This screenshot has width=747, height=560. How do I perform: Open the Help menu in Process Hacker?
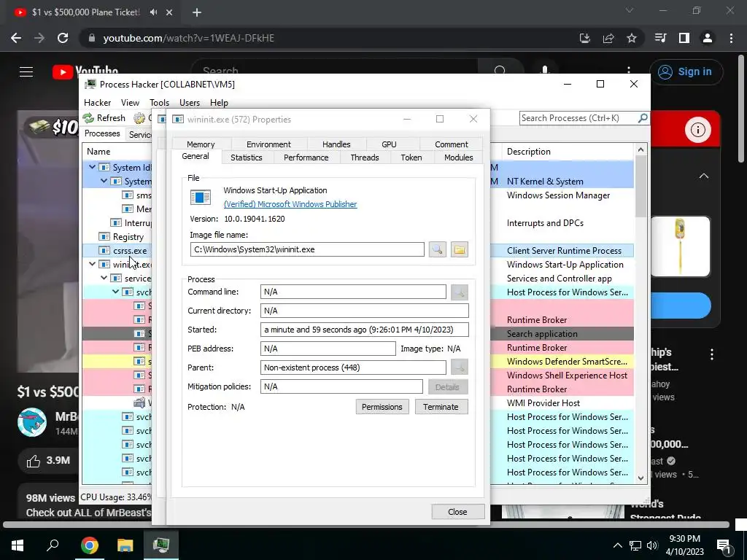[x=219, y=102]
